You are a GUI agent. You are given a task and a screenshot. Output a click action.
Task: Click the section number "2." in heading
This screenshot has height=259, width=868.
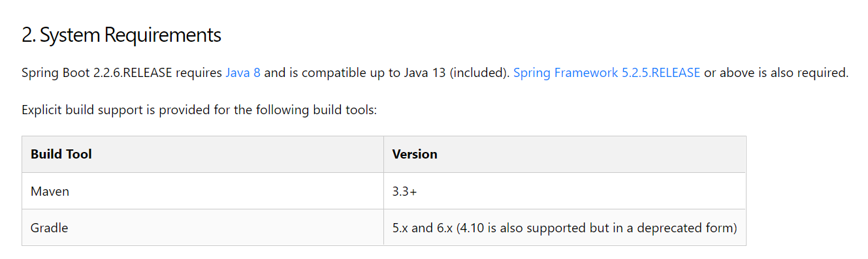[x=29, y=35]
